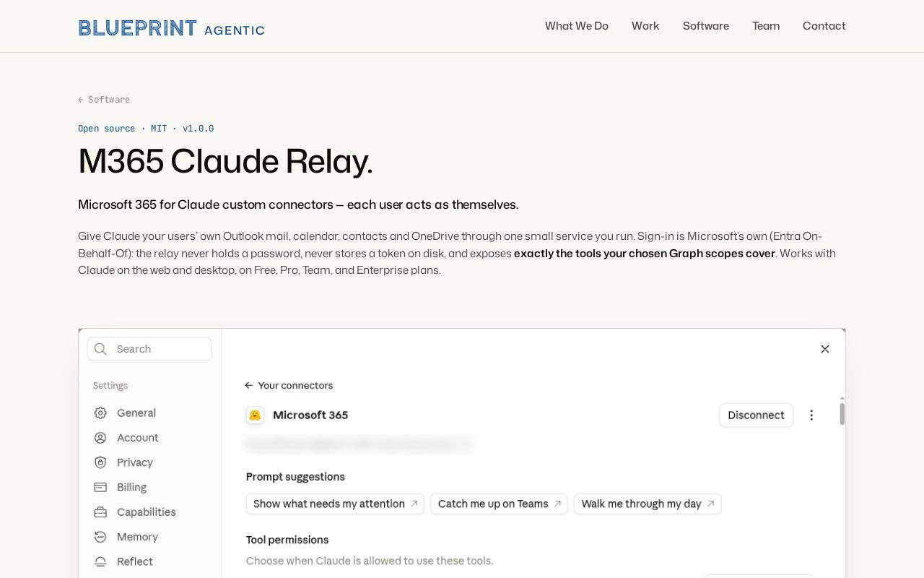924x578 pixels.
Task: Select the Reflect sidebar label
Action: [135, 561]
